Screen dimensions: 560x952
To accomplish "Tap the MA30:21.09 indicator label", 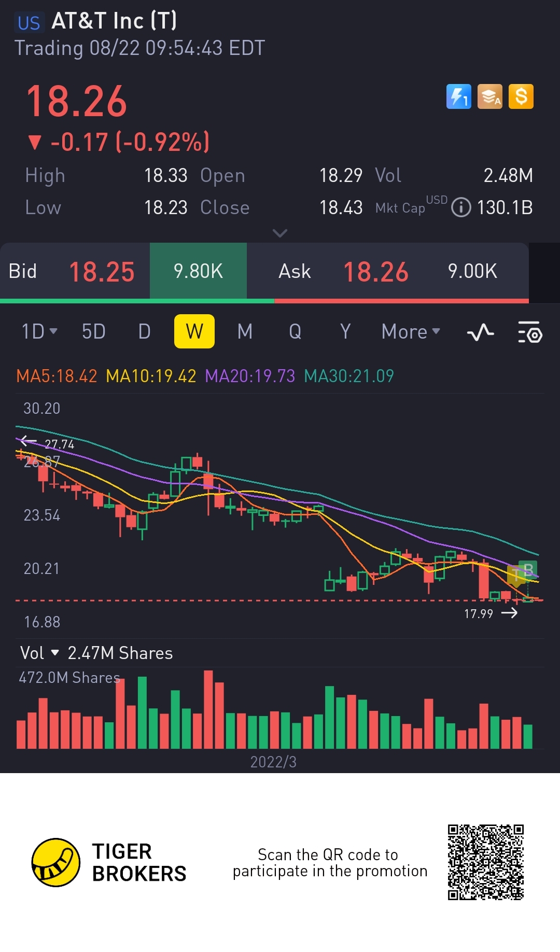I will [x=349, y=376].
